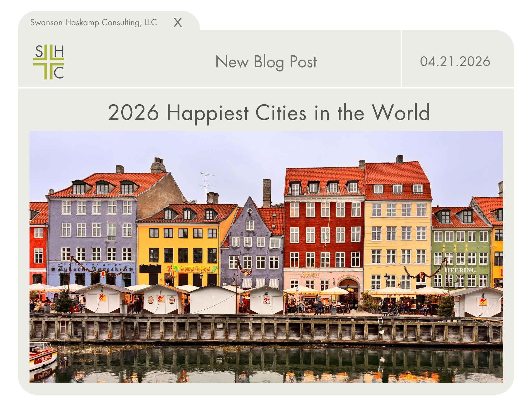This screenshot has width=532, height=411.
Task: Click the 04.21.2026 date box
Action: point(455,61)
